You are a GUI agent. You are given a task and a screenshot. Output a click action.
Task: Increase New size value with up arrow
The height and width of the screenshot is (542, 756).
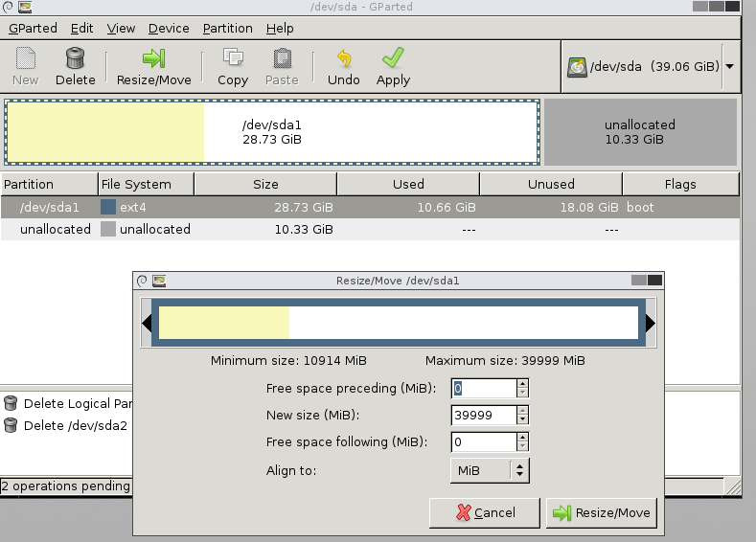pyautogui.click(x=522, y=411)
